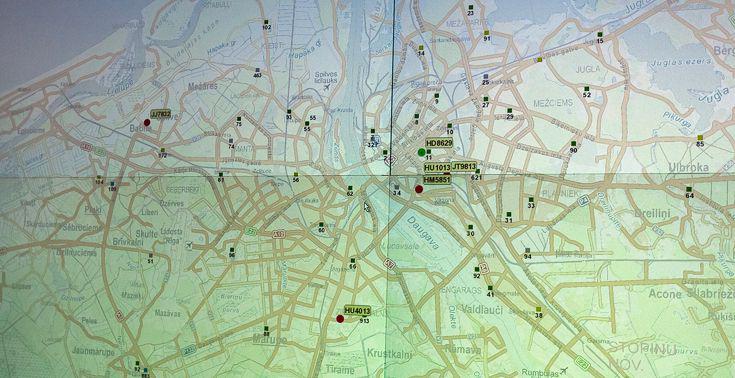Viewport: 735px width, 378px height.
Task: Open the HD8629 vehicle label
Action: click(x=439, y=143)
